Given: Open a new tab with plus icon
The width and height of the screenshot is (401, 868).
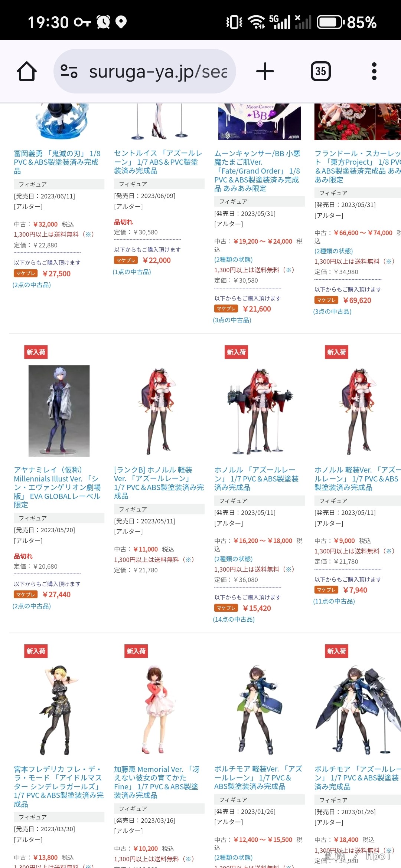Looking at the screenshot, I should pos(265,71).
